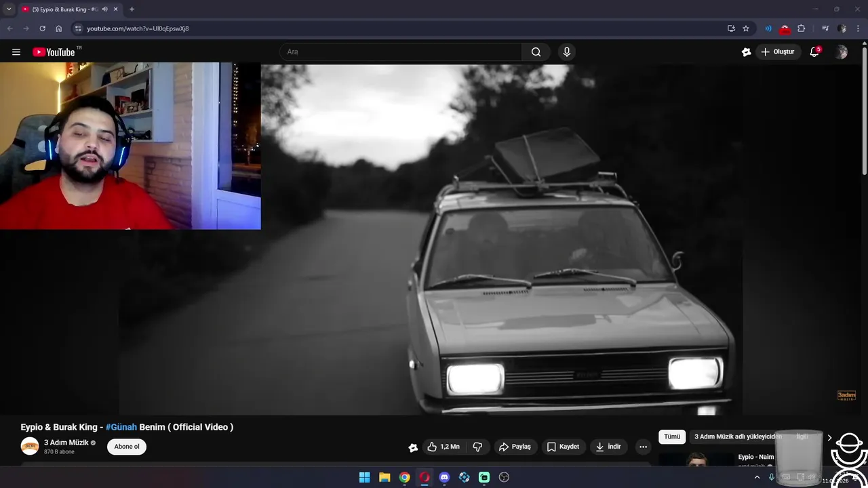Open the 3 Adım Müzik channel name
Image resolution: width=868 pixels, height=488 pixels.
tap(66, 443)
